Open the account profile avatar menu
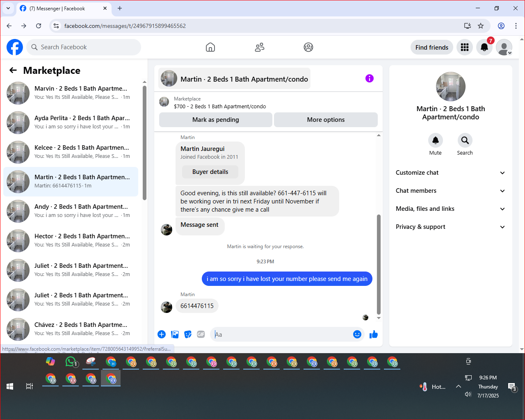The height and width of the screenshot is (420, 525). [504, 48]
